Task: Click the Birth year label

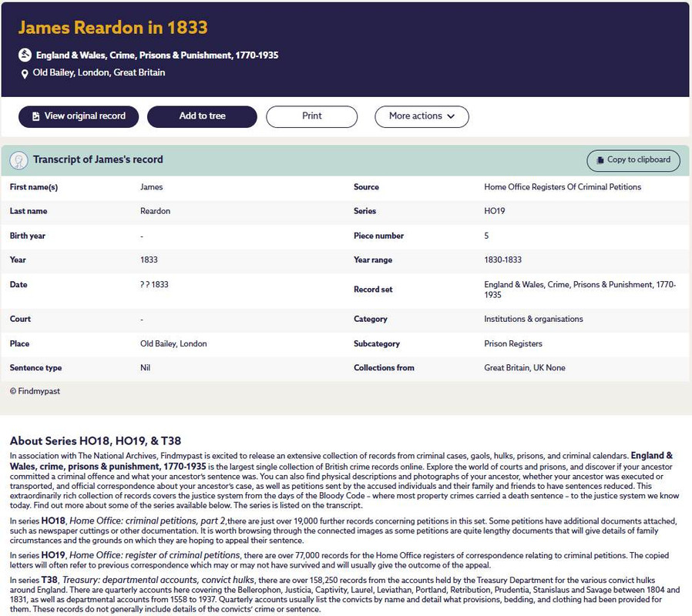Action: tap(28, 236)
